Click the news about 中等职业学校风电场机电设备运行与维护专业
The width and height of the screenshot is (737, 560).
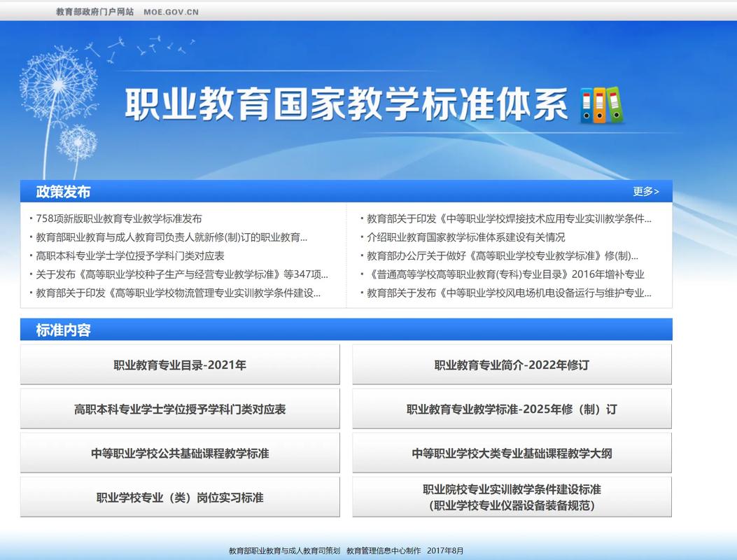click(x=507, y=294)
